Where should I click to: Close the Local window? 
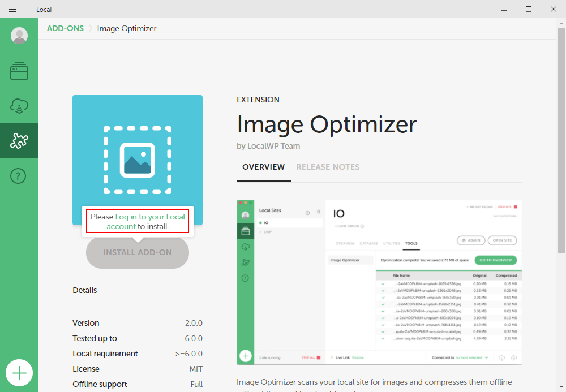pos(554,10)
